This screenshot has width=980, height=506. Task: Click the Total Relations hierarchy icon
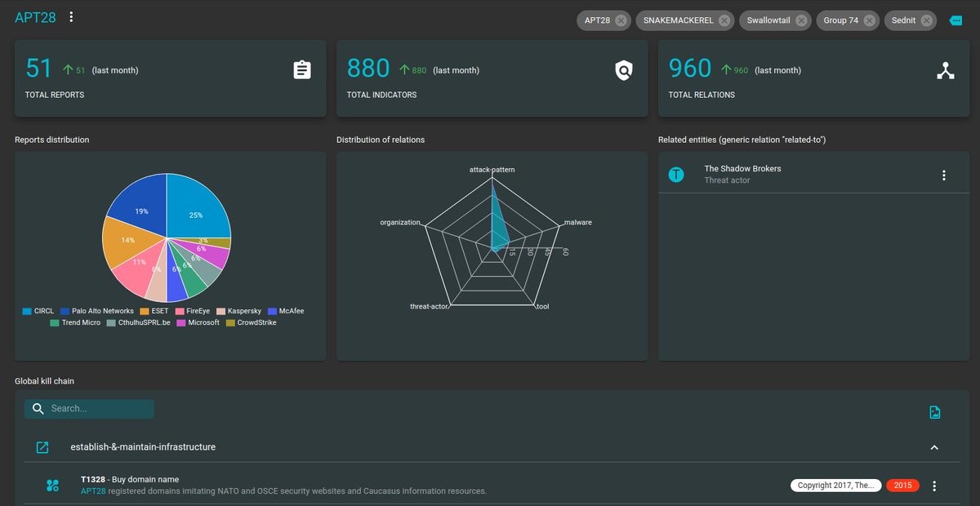[945, 70]
